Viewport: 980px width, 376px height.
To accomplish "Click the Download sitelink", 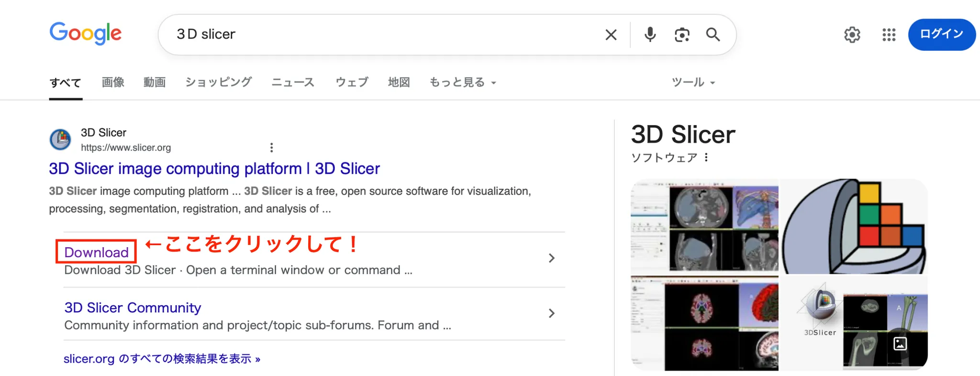I will 96,252.
